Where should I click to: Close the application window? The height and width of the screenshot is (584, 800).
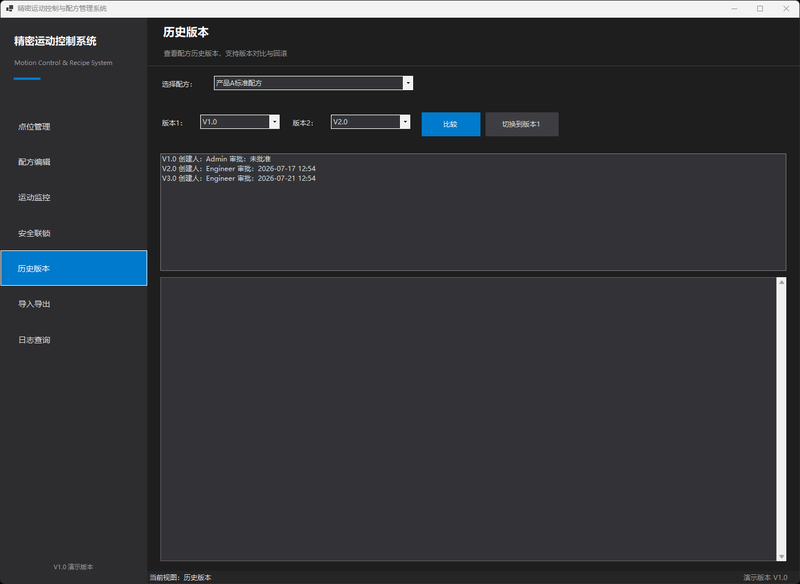point(786,9)
